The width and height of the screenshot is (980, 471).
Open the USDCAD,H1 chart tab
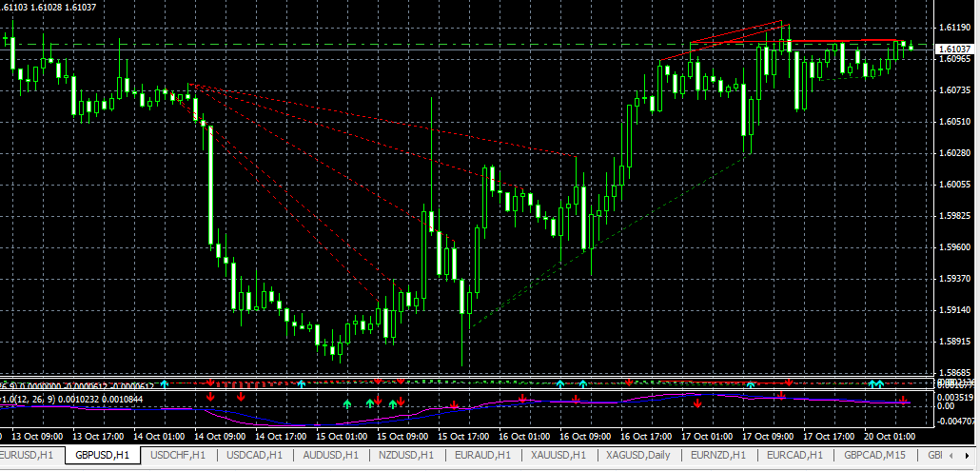click(x=255, y=455)
